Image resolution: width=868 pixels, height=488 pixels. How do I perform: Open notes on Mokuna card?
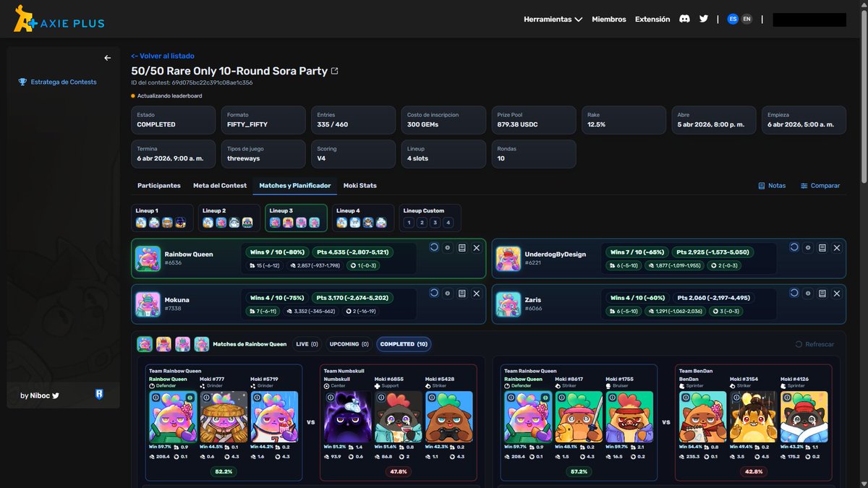pos(462,293)
